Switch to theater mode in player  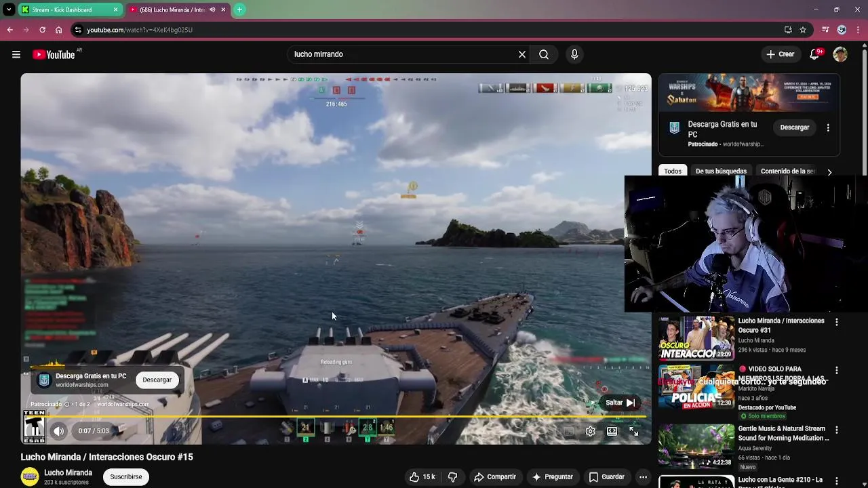click(x=612, y=431)
